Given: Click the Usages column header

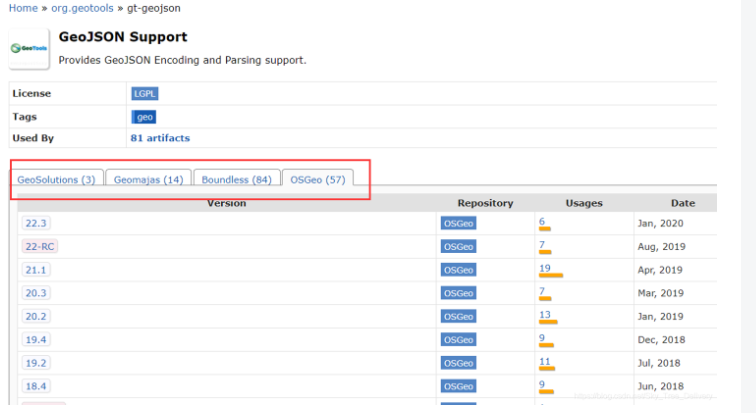Looking at the screenshot, I should pyautogui.click(x=584, y=203).
